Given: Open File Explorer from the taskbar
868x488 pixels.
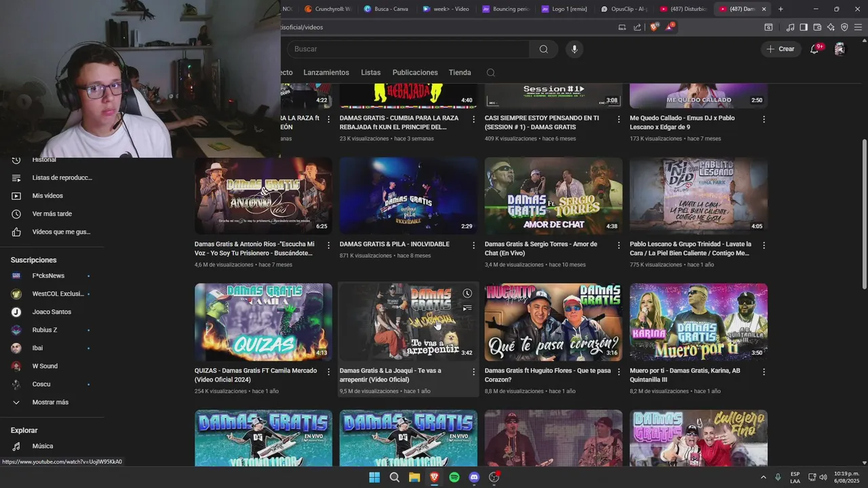Looking at the screenshot, I should [x=414, y=477].
